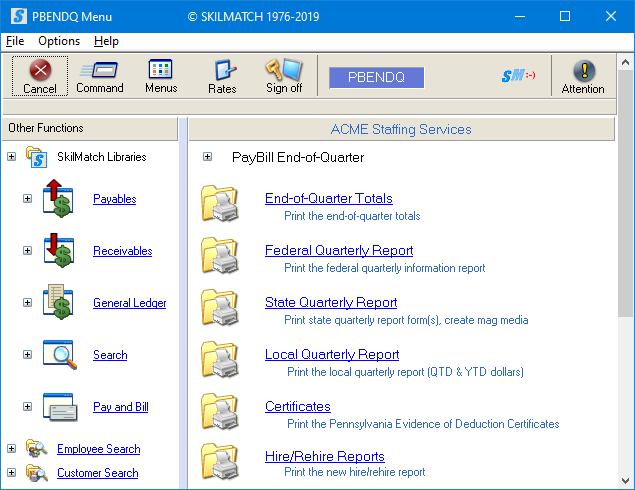Open the Help menu

click(x=106, y=41)
